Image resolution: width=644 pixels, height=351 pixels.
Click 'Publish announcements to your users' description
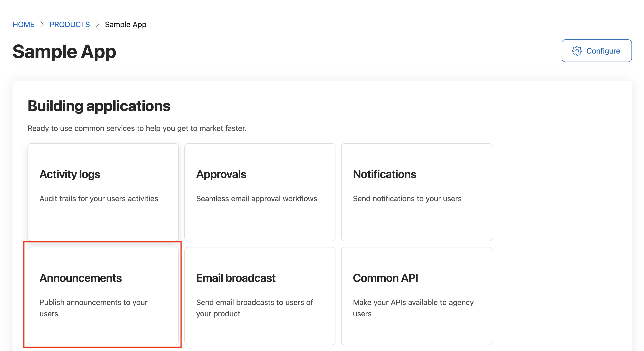[93, 308]
